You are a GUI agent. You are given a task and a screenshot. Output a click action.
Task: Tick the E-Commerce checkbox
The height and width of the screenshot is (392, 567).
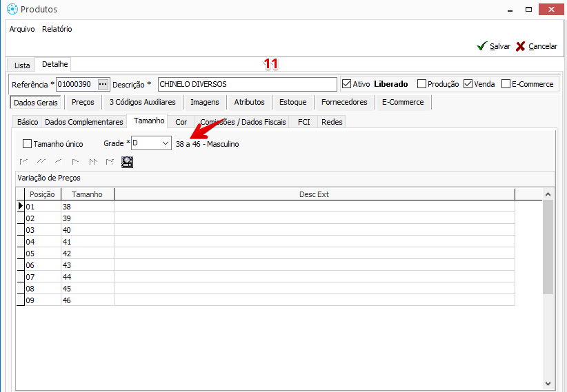point(506,84)
